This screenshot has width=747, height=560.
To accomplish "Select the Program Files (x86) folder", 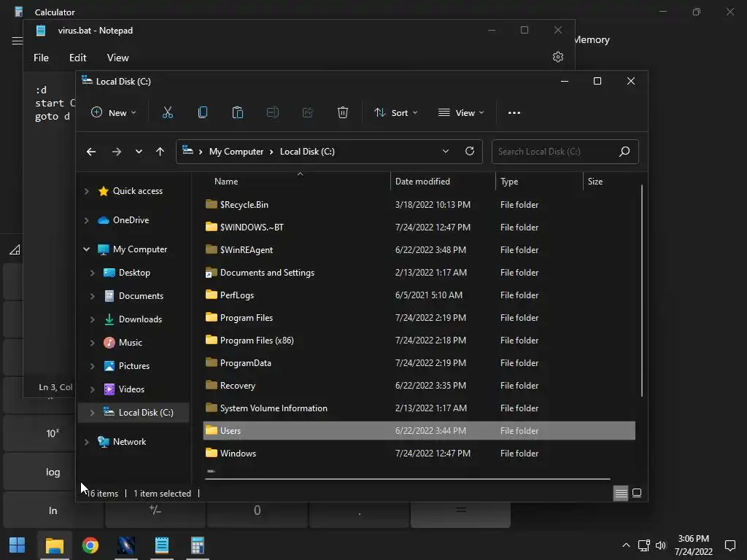I will (419, 340).
